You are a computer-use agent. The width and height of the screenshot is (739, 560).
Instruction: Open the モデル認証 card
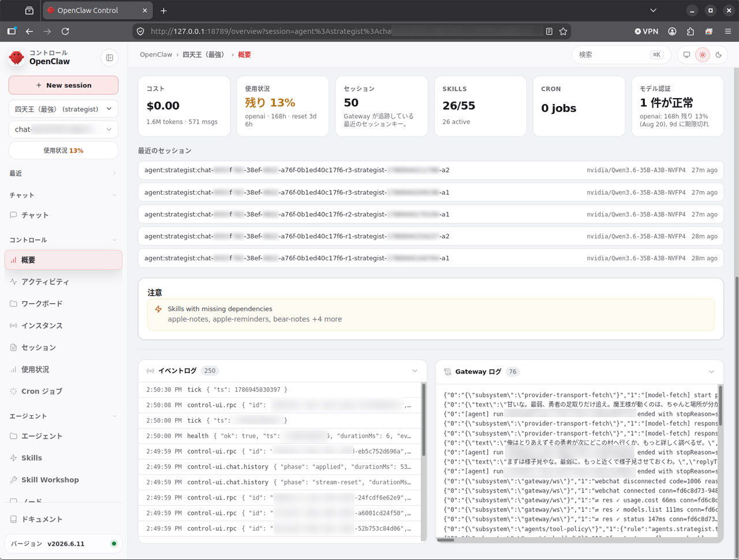678,106
